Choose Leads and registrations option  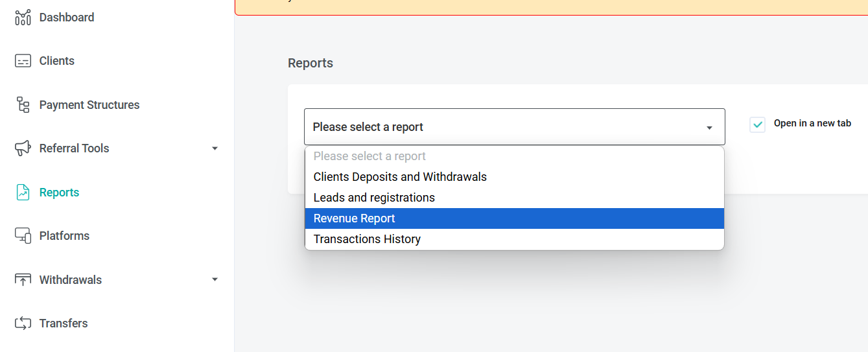pyautogui.click(x=514, y=198)
